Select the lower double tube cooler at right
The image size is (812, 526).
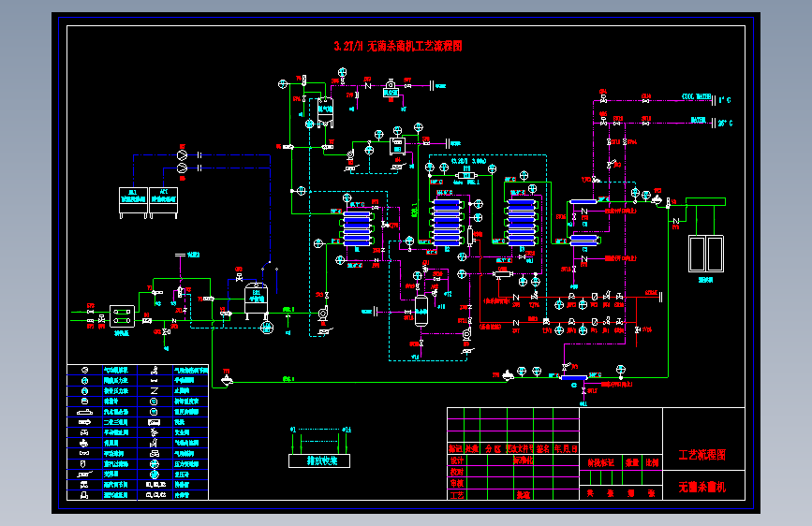pyautogui.click(x=583, y=240)
